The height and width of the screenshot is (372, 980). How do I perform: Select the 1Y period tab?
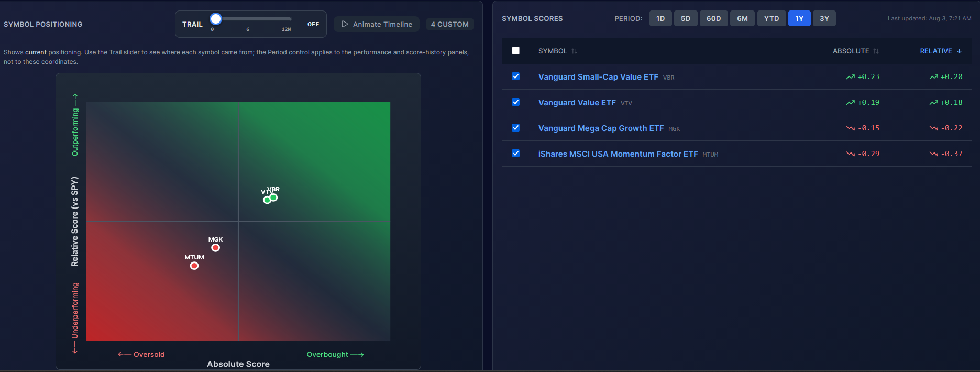799,18
